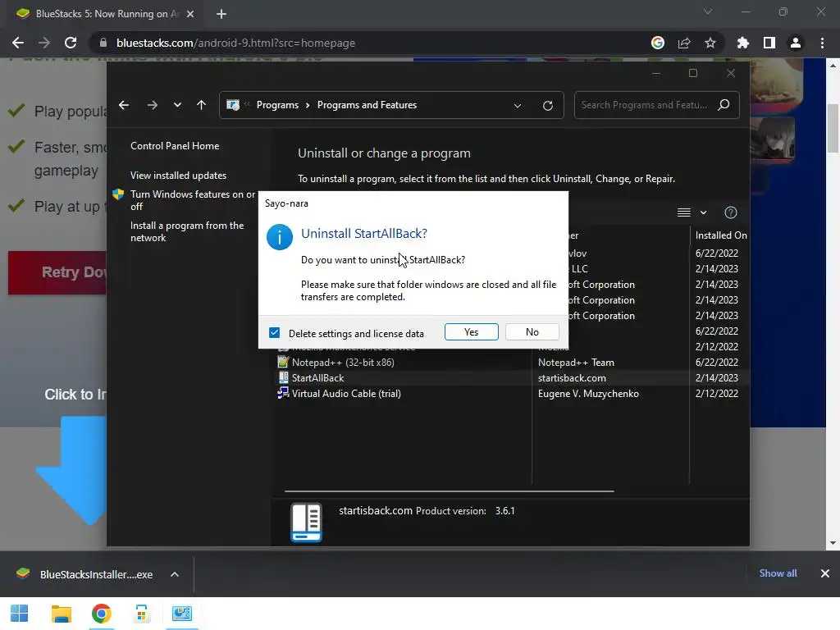Open View installed updates link
The image size is (840, 630).
[x=178, y=176]
